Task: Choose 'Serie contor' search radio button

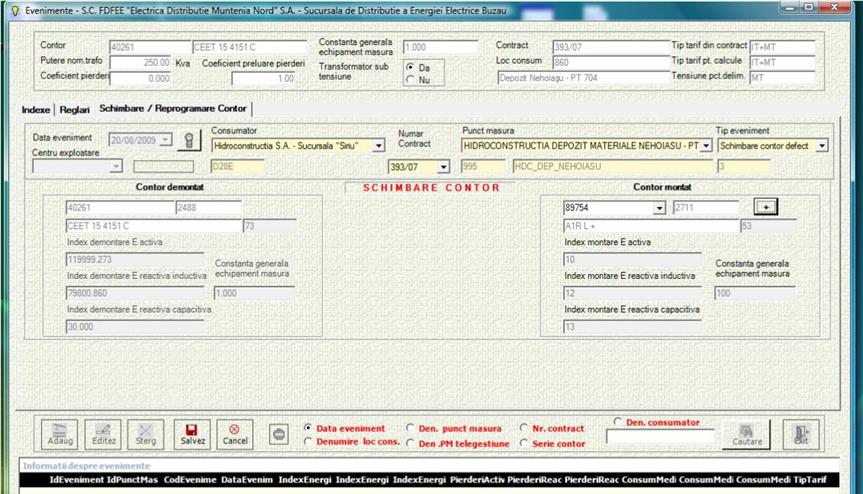Action: [x=523, y=443]
